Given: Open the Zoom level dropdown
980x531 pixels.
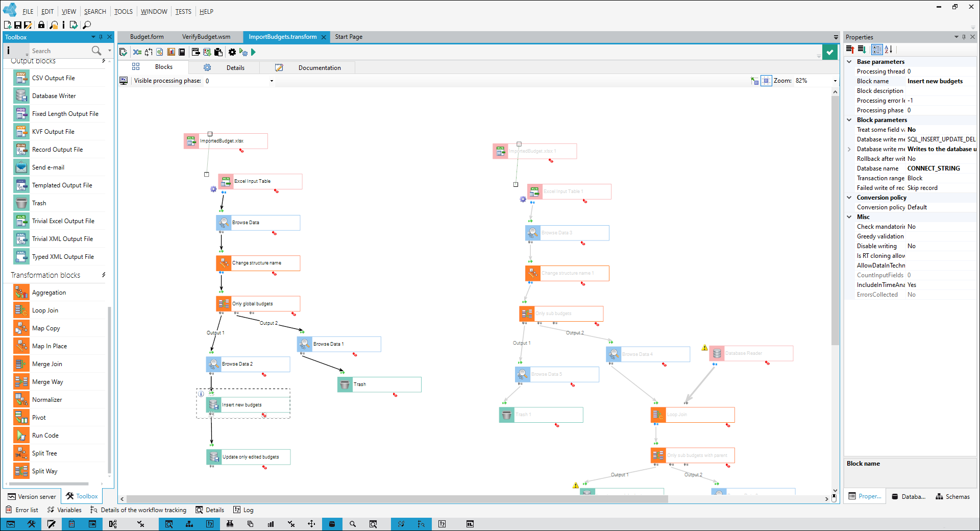Looking at the screenshot, I should coord(834,81).
